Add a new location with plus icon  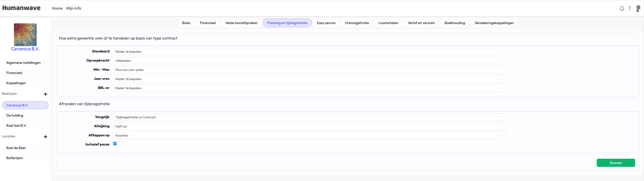(x=46, y=137)
